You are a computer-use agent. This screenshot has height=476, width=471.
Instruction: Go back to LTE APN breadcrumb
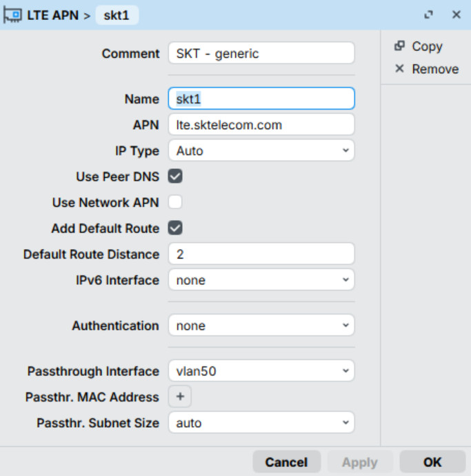click(x=54, y=15)
